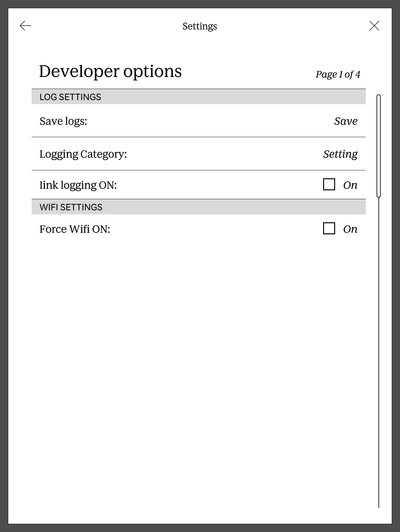The width and height of the screenshot is (400, 532).
Task: Select the 'Logging Category:' row label
Action: [x=83, y=154]
